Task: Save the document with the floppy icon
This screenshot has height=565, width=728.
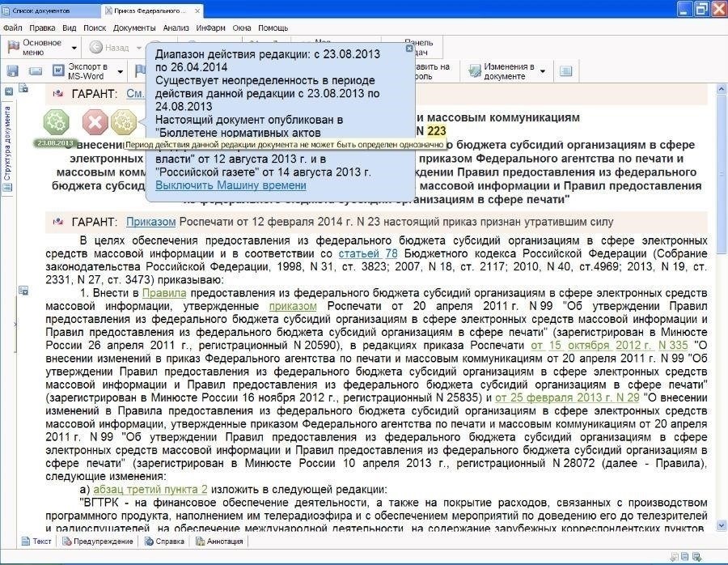Action: pos(12,71)
